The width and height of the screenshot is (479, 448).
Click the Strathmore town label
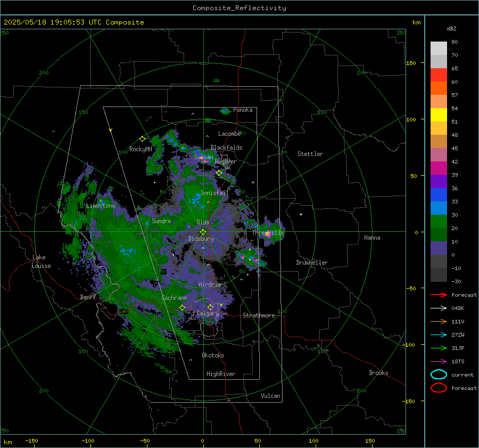[259, 315]
